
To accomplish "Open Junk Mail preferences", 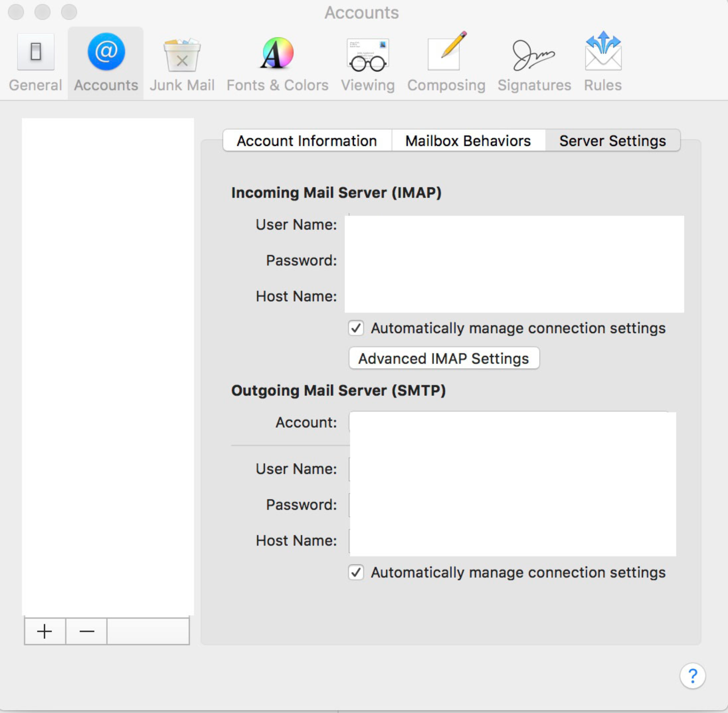I will [x=182, y=62].
